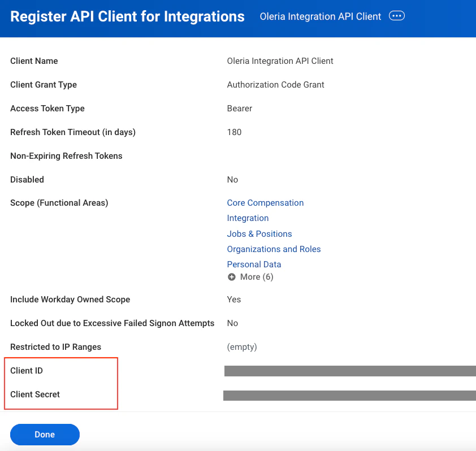The height and width of the screenshot is (451, 476).
Task: Open the Core Compensation scope link
Action: (265, 203)
